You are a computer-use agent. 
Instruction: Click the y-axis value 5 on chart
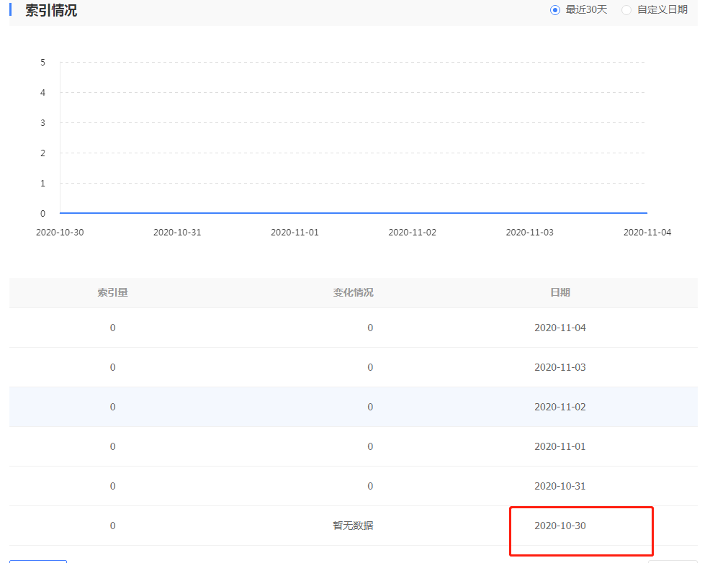[x=43, y=63]
